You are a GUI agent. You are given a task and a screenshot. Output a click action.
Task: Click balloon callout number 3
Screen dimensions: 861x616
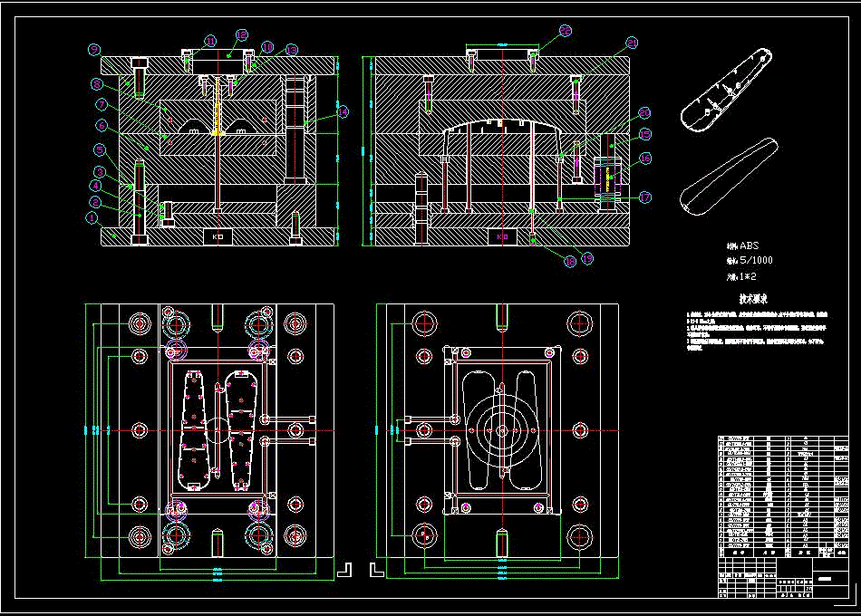(100, 172)
